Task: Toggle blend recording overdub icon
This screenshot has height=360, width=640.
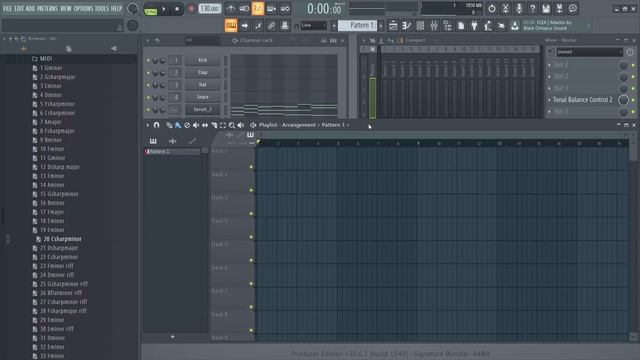Action: (x=271, y=8)
